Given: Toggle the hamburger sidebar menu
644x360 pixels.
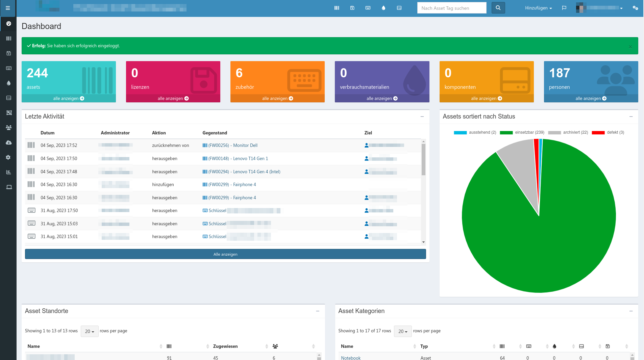Looking at the screenshot, I should (x=8, y=8).
